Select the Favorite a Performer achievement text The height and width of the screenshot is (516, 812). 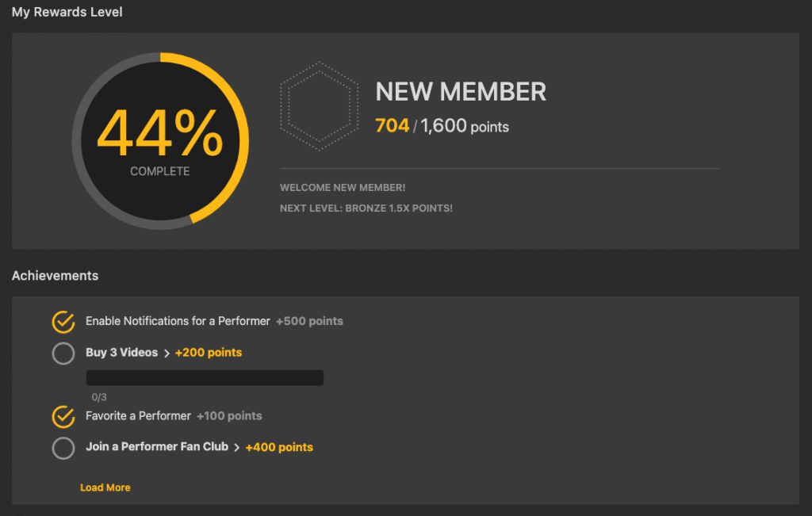138,416
